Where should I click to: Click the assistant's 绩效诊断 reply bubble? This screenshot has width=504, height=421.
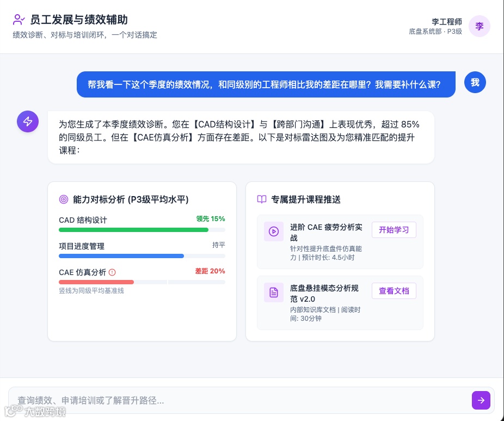click(x=241, y=137)
